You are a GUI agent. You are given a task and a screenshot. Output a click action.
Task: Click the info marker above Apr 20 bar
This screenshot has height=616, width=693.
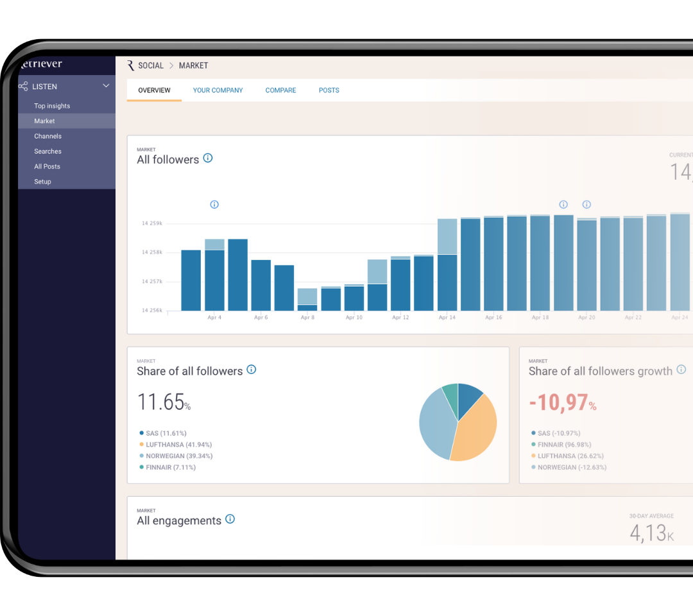(x=586, y=204)
